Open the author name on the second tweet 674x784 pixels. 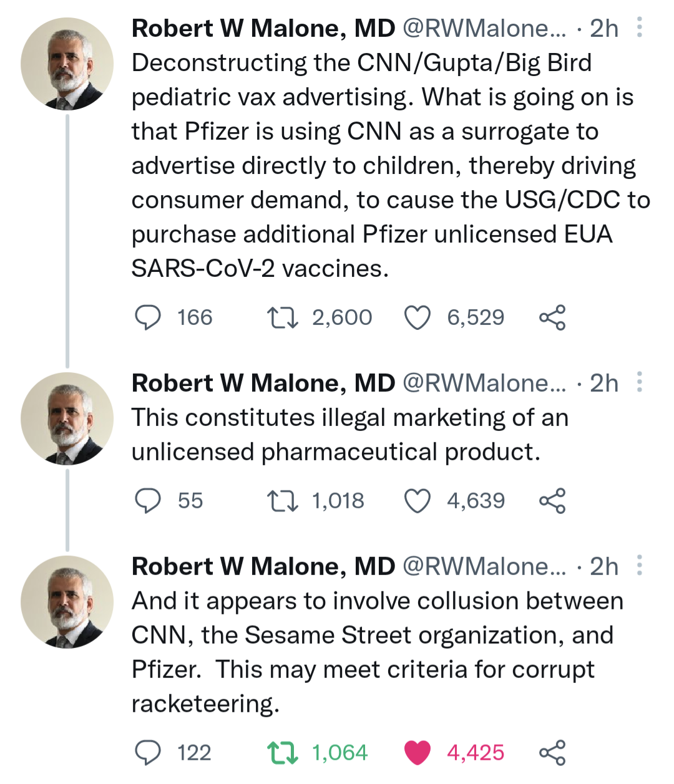(x=263, y=383)
